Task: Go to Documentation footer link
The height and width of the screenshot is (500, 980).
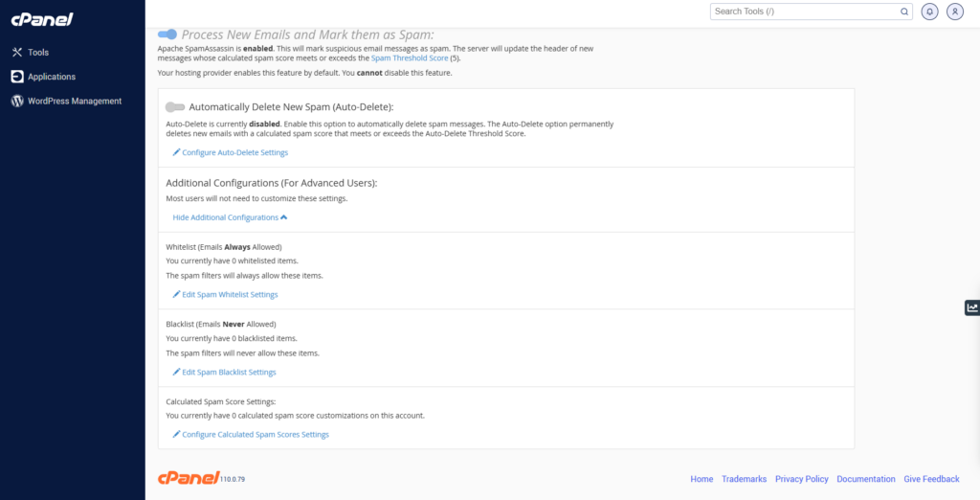Action: click(x=865, y=479)
